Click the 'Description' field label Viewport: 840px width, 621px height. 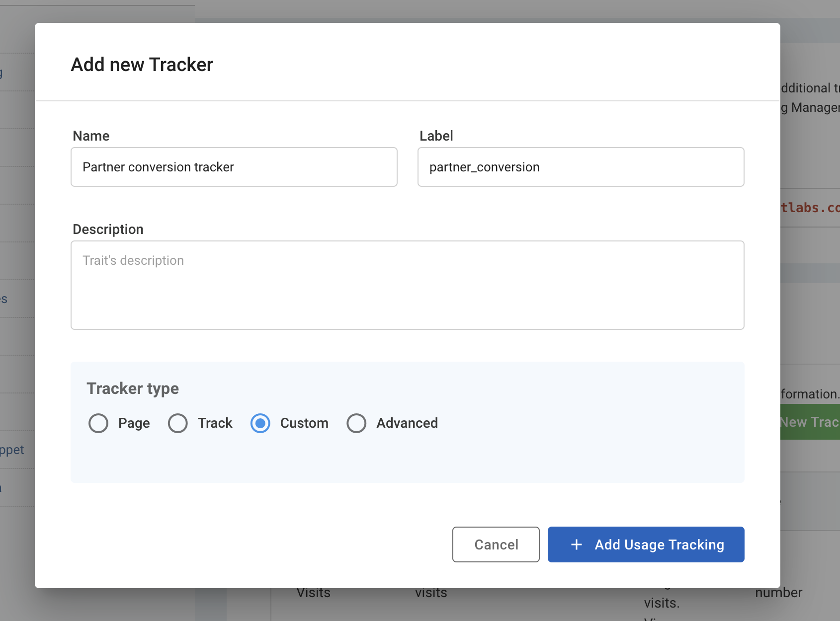point(108,229)
